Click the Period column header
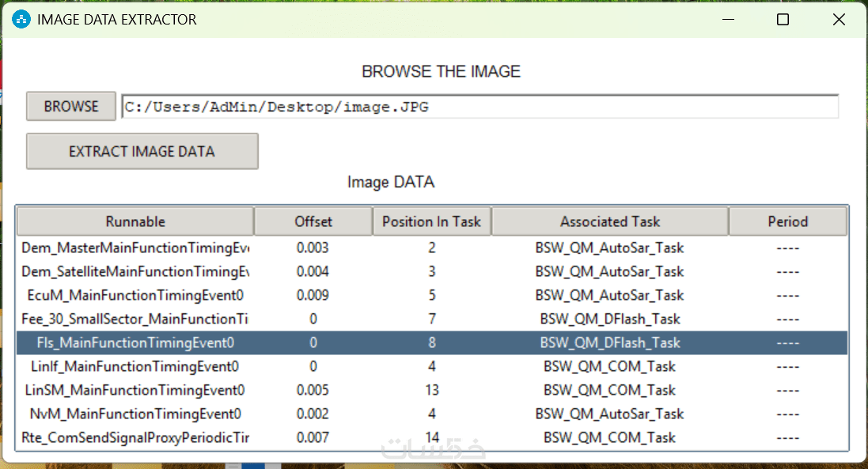 click(787, 221)
